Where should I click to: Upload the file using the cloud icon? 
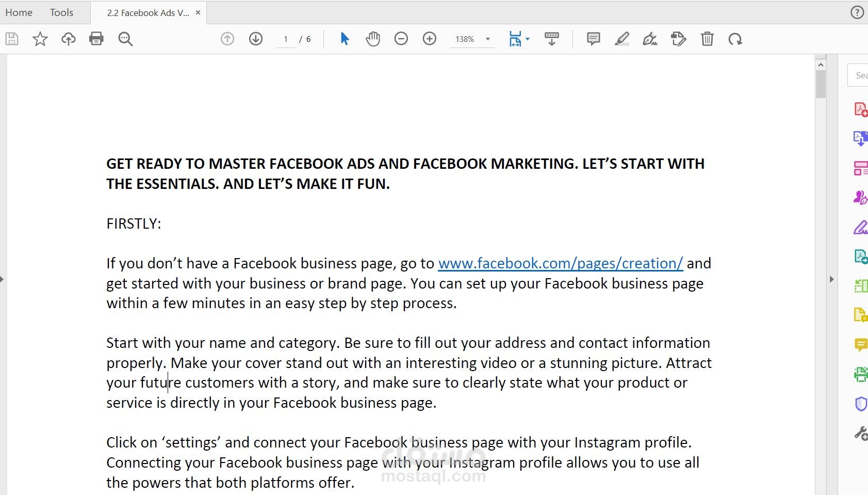click(68, 39)
